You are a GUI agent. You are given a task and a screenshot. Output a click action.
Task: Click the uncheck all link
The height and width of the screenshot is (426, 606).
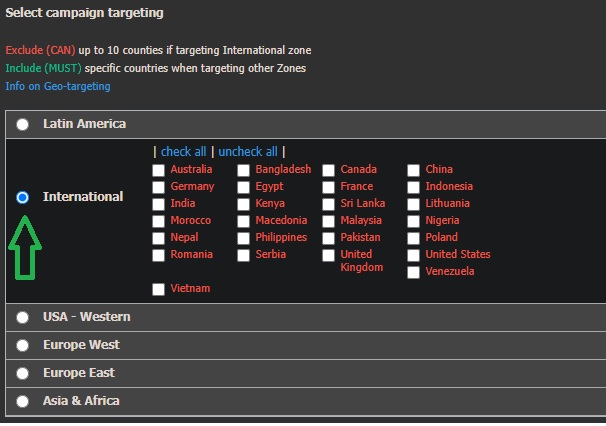click(248, 152)
